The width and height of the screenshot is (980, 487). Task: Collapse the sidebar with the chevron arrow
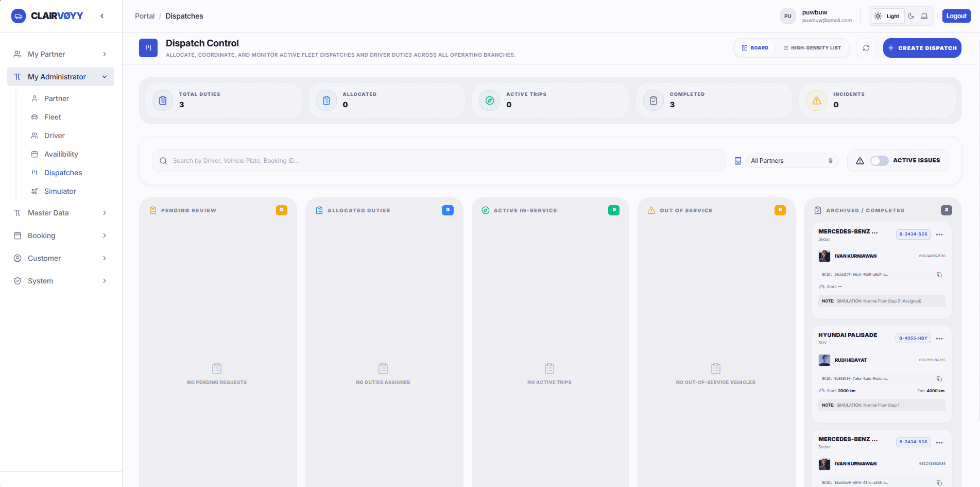(102, 16)
